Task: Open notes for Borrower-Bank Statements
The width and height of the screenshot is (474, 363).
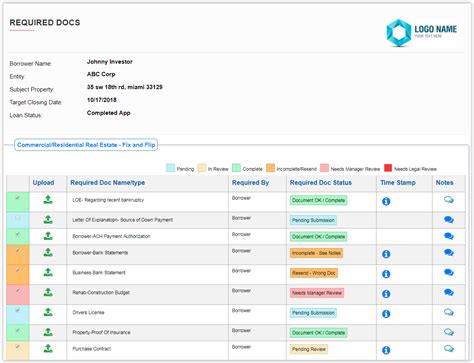Action: (x=449, y=253)
